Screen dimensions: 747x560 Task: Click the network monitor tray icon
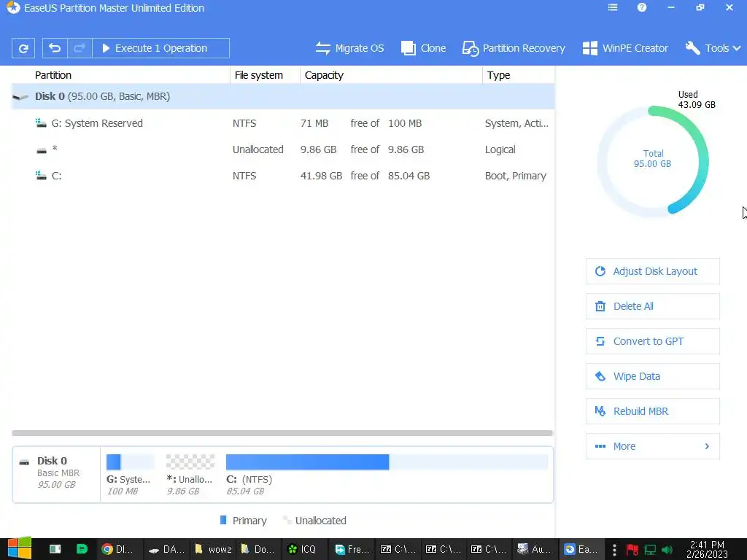650,550
